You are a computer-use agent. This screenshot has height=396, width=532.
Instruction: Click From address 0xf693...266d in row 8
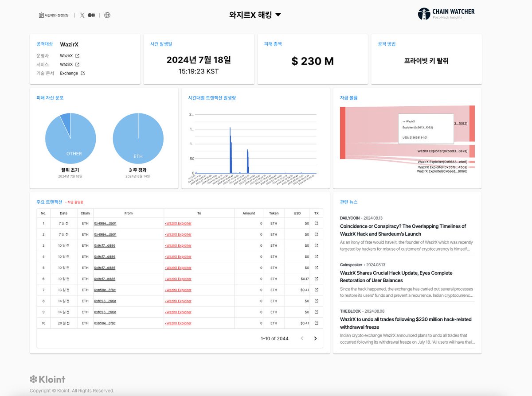[x=105, y=301]
